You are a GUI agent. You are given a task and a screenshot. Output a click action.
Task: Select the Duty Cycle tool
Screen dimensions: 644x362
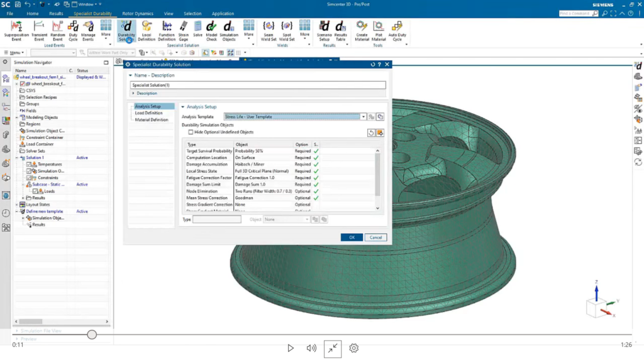pyautogui.click(x=73, y=29)
